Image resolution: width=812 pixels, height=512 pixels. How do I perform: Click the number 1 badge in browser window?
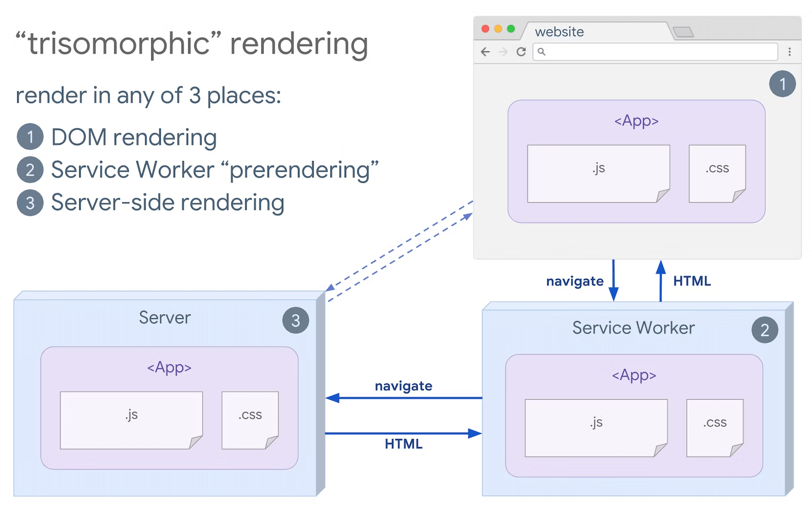pyautogui.click(x=782, y=84)
